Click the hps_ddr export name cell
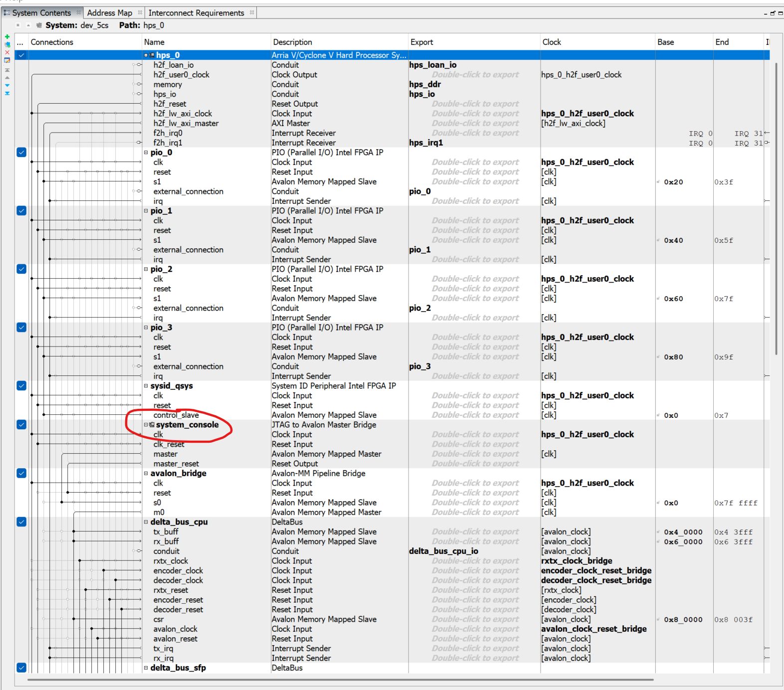784x690 pixels. click(x=425, y=85)
